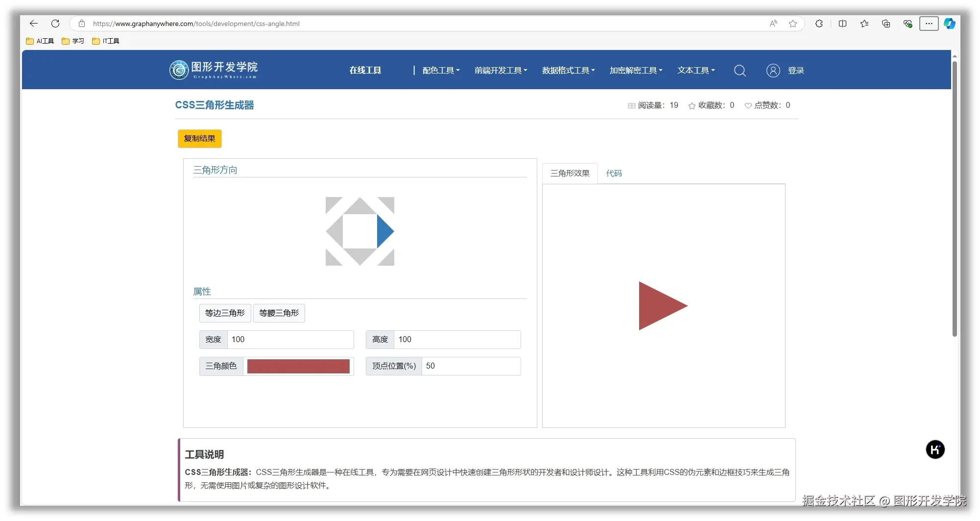The height and width of the screenshot is (521, 980).
Task: Click the 顶点位置(%) input field
Action: pyautogui.click(x=471, y=366)
